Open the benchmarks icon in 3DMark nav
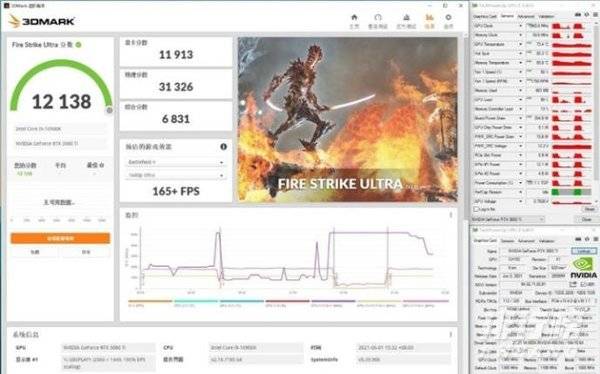 (x=378, y=18)
